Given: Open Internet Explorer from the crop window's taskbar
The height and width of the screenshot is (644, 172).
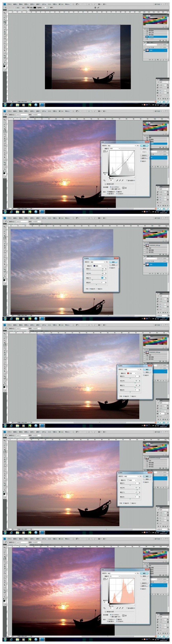Looking at the screenshot, I should (11, 105).
